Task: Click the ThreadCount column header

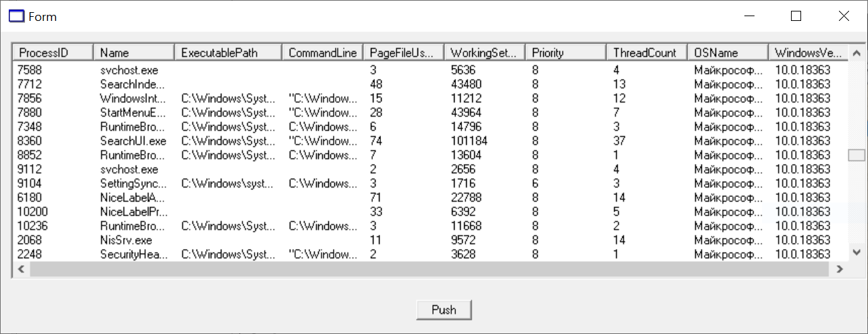Action: tap(647, 53)
